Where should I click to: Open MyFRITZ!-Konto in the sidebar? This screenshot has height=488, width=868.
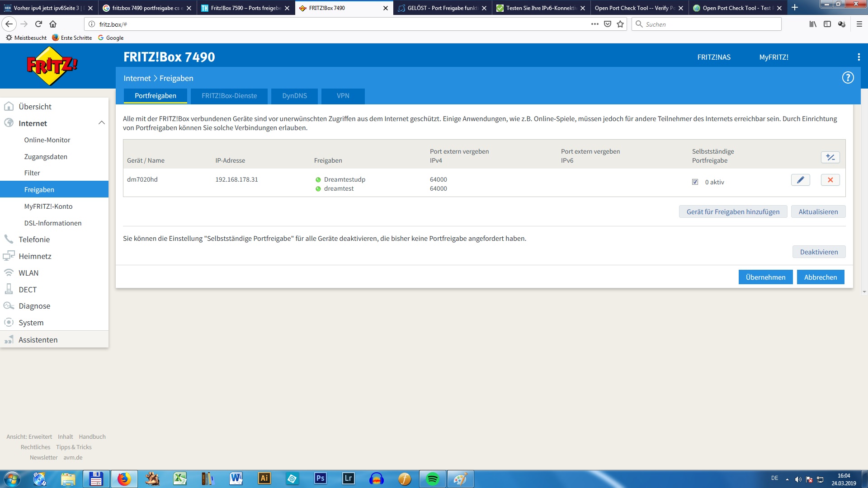(x=48, y=206)
